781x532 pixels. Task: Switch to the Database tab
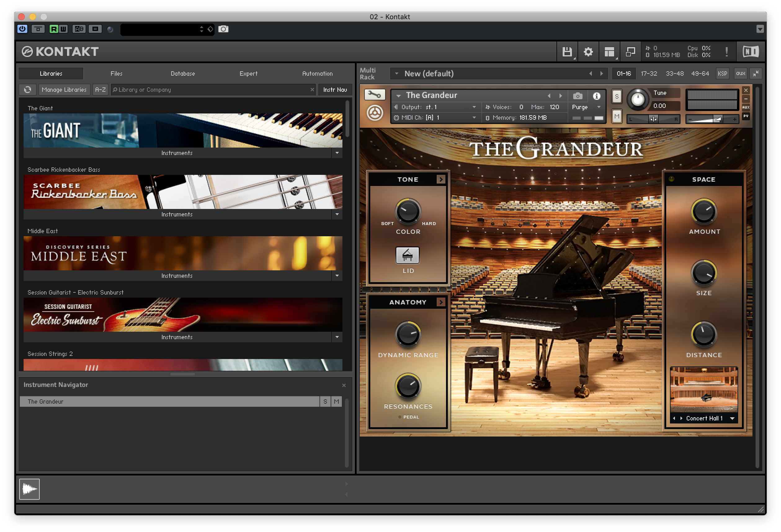pyautogui.click(x=183, y=73)
